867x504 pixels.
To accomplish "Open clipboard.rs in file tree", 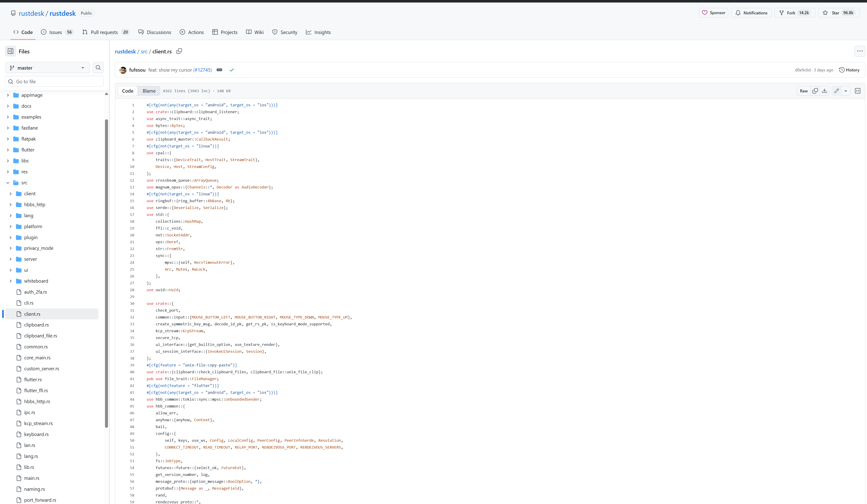I will click(x=36, y=325).
